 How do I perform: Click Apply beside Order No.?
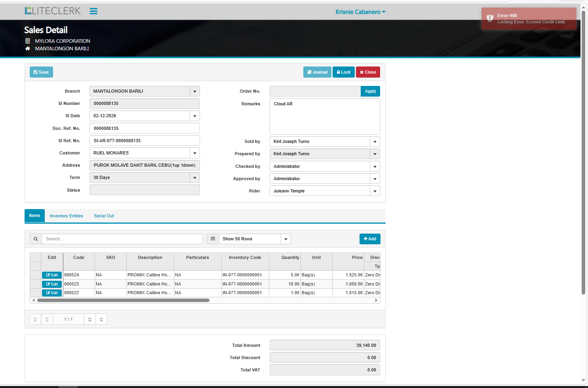pyautogui.click(x=370, y=91)
